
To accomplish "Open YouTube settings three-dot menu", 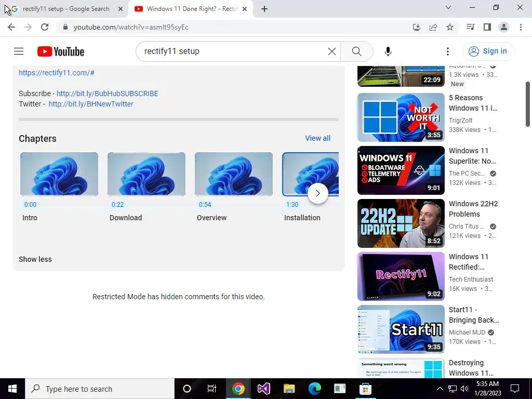I will (447, 51).
